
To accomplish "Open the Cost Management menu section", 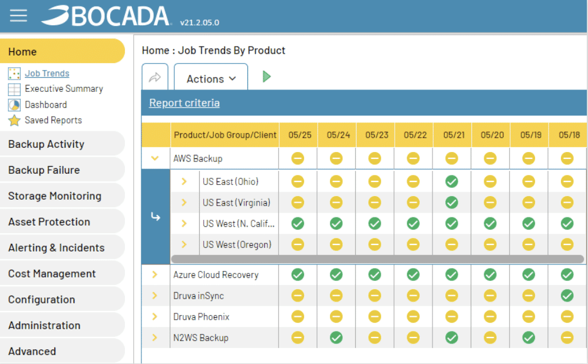I will [62, 273].
